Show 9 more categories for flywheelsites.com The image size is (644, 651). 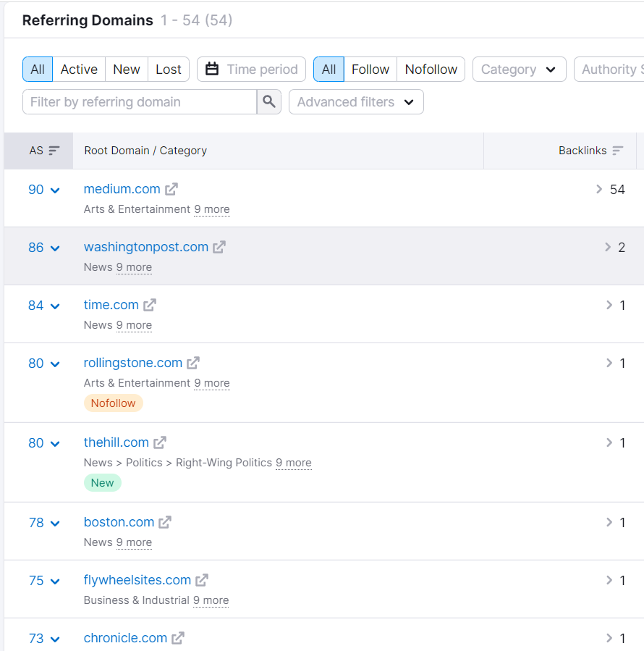[211, 600]
